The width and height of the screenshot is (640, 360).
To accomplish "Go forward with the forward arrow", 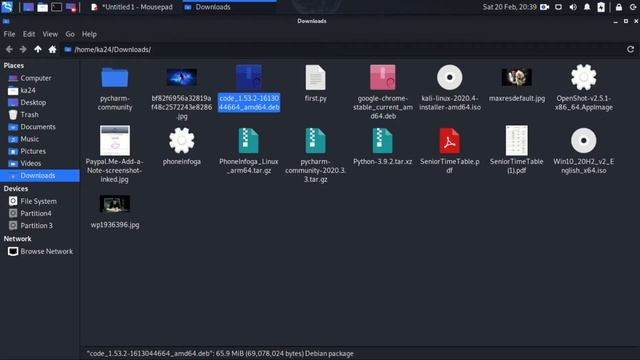I will point(23,49).
